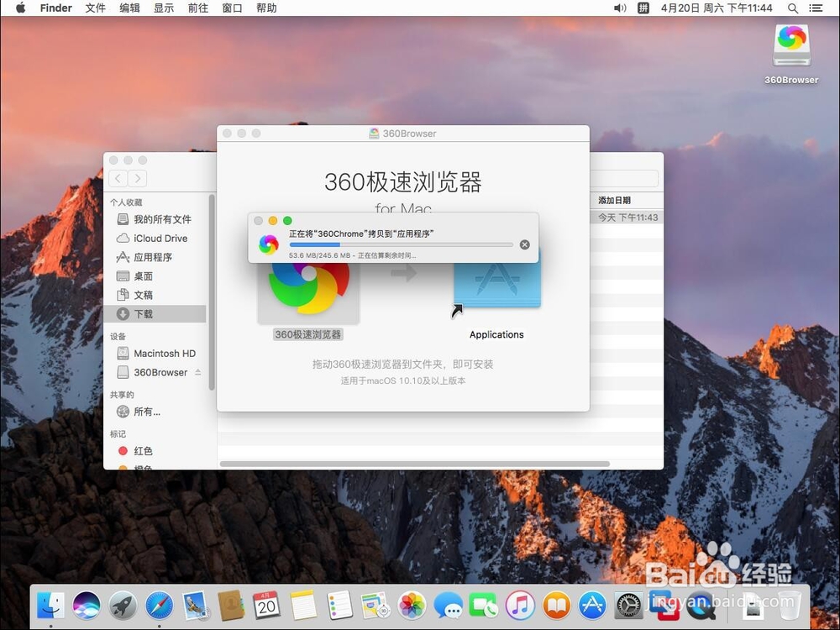
Task: Open the Mail stamp icon in Dock
Action: click(195, 606)
